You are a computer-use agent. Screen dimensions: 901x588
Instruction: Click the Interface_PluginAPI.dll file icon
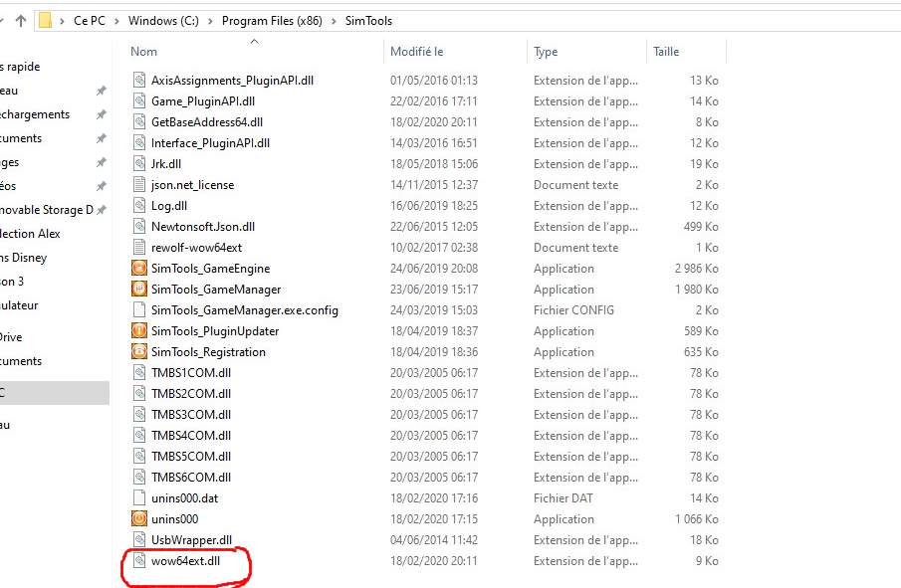139,142
